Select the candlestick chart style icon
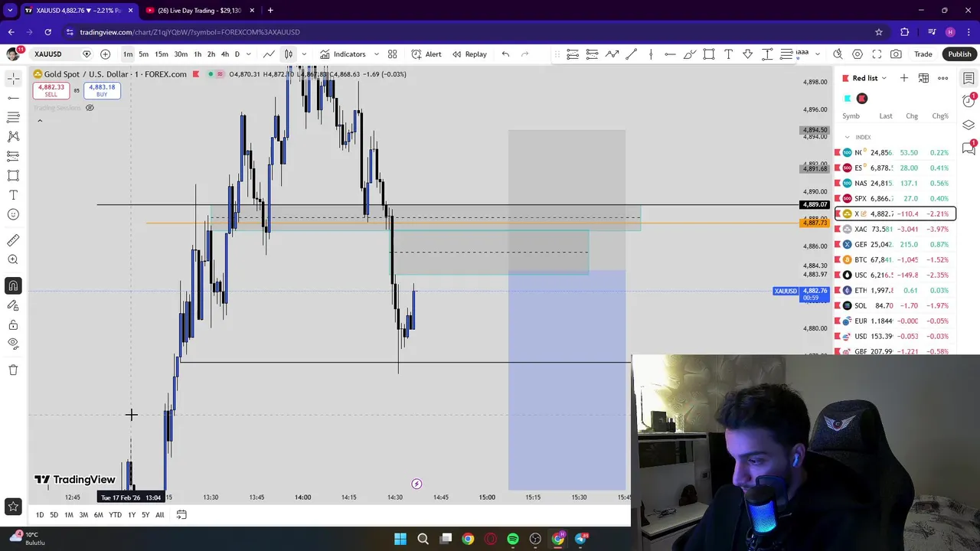Screen dimensions: 980x551 pyautogui.click(x=289, y=54)
